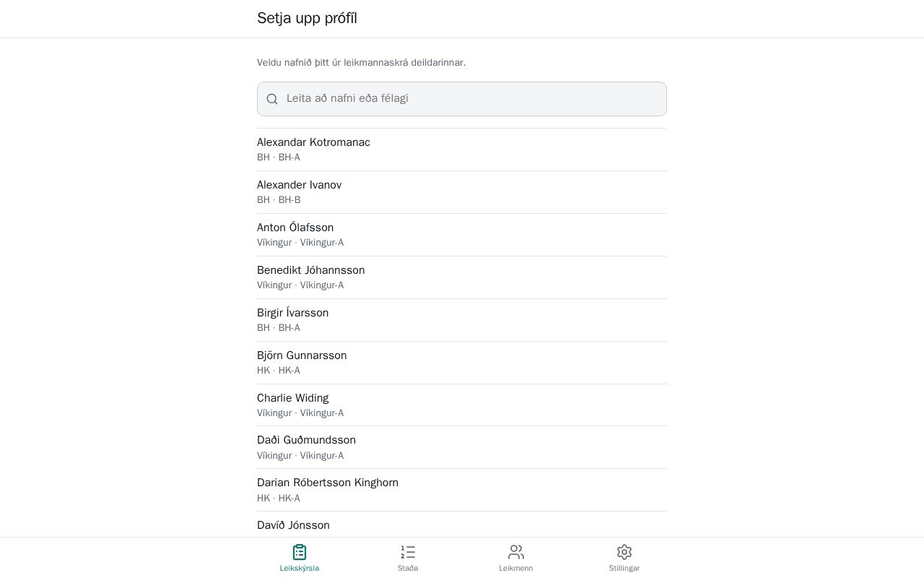924x578 pixels.
Task: Select player Anton Ólafsson
Action: click(x=462, y=235)
